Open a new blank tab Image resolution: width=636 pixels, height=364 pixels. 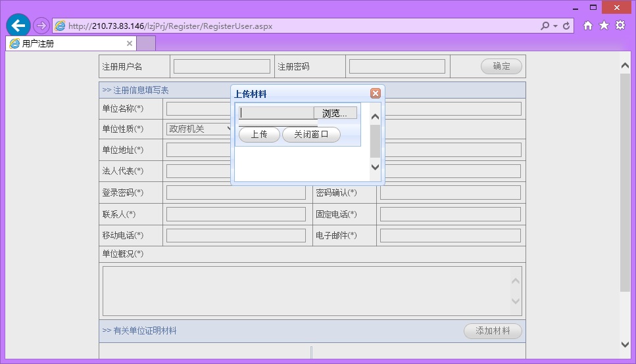pos(146,43)
